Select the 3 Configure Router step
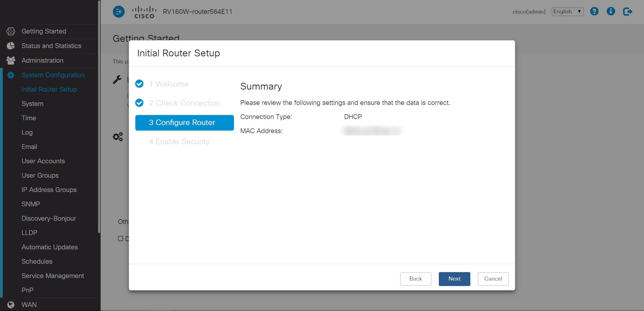This screenshot has width=644, height=311. click(x=184, y=123)
